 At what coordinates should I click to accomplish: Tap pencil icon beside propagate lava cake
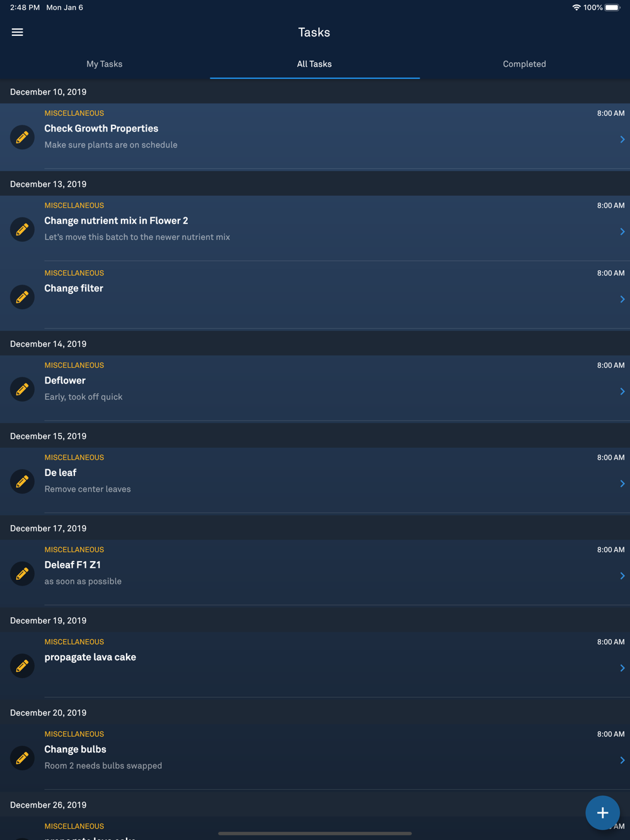click(22, 666)
